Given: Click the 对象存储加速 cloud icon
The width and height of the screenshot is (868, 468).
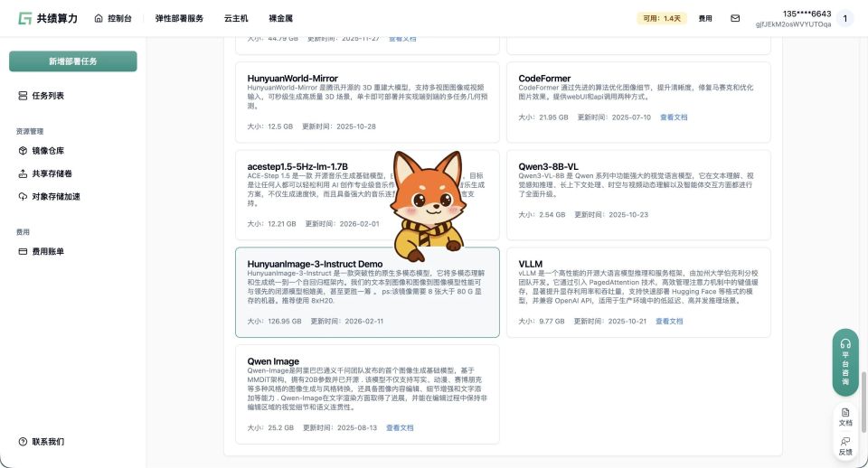Looking at the screenshot, I should pos(23,196).
